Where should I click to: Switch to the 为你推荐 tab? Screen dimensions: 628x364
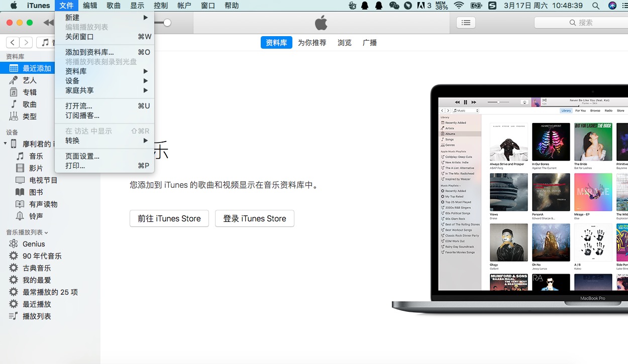tap(312, 43)
